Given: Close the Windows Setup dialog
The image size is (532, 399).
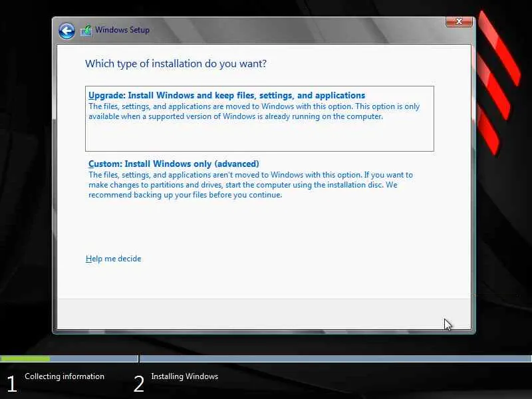Looking at the screenshot, I should tap(459, 22).
